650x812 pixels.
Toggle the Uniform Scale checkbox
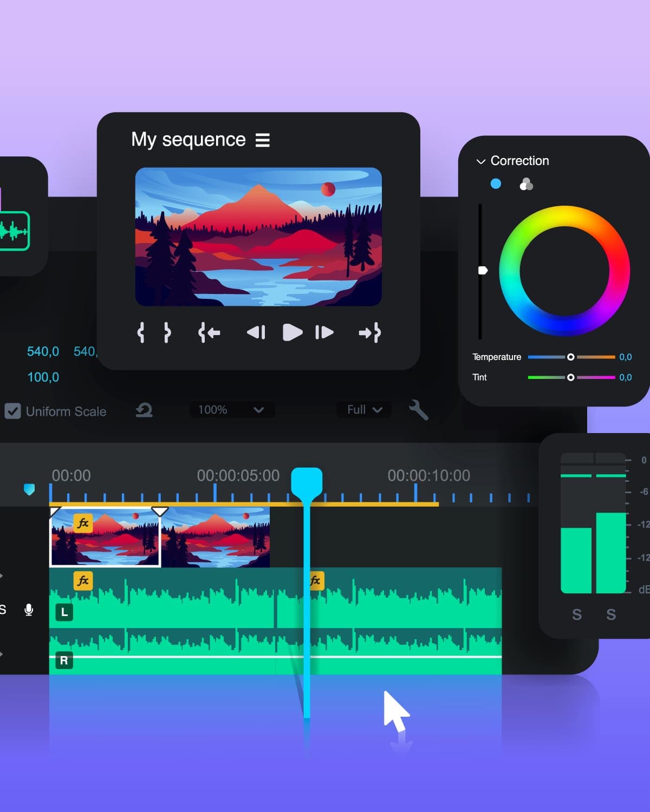pyautogui.click(x=12, y=411)
